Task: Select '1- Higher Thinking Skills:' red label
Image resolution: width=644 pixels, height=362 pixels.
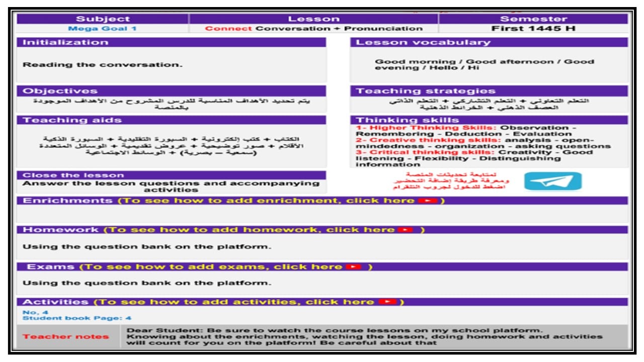Action: coord(427,128)
